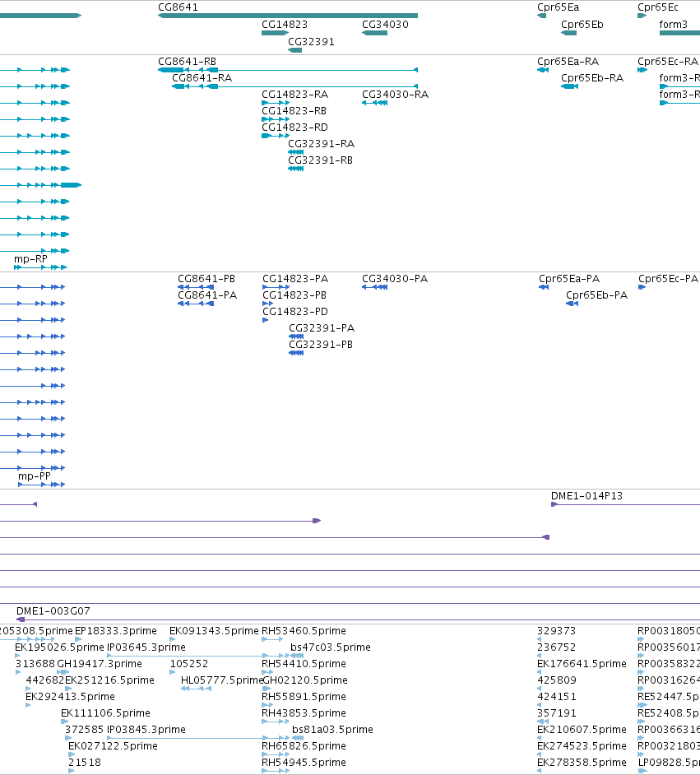This screenshot has width=700, height=775.
Task: Click the RH53460.5prime EST
Action: (x=272, y=639)
